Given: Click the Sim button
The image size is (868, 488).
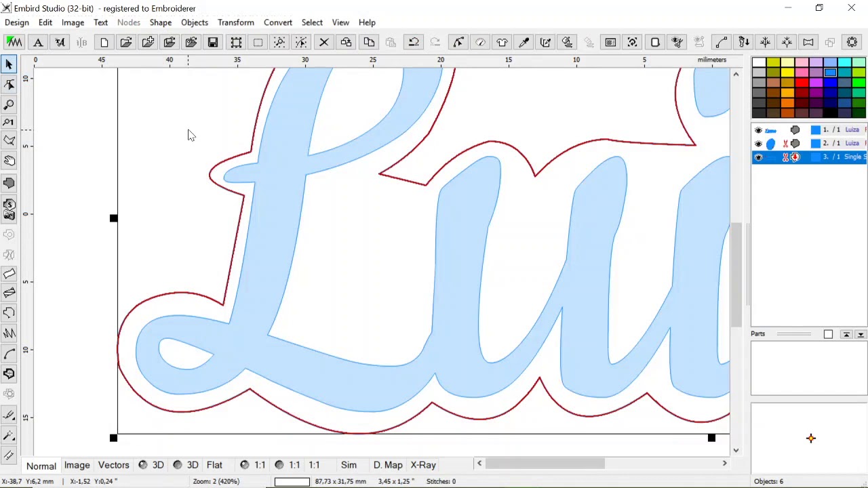Looking at the screenshot, I should (349, 465).
